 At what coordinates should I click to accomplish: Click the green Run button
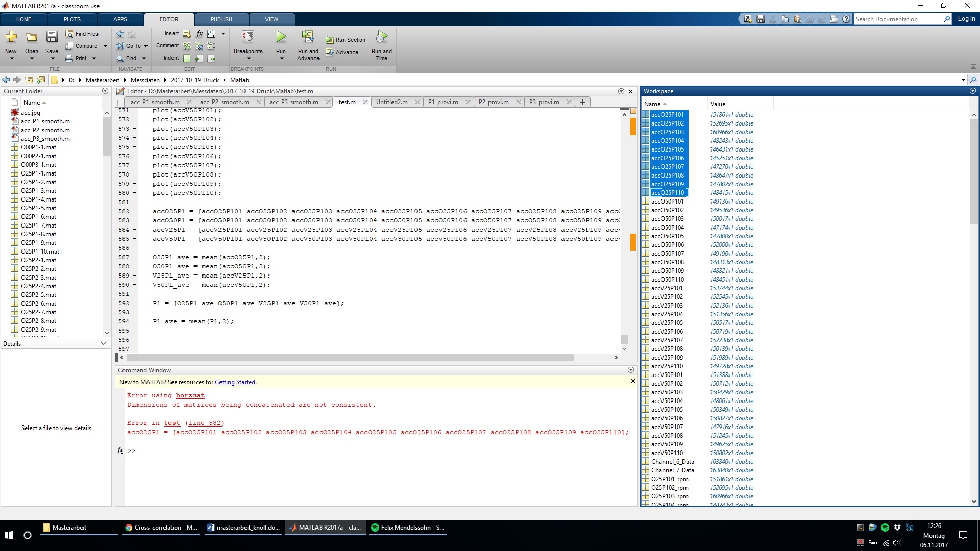pos(281,37)
